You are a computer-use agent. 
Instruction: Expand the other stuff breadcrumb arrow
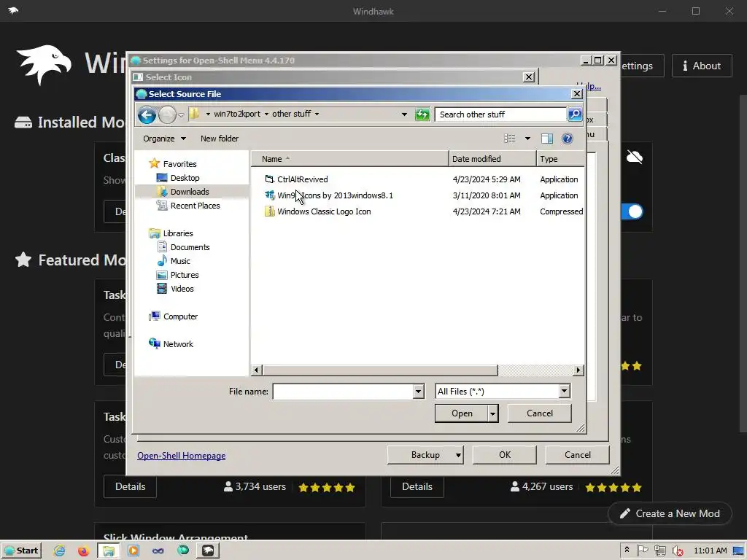(x=317, y=114)
